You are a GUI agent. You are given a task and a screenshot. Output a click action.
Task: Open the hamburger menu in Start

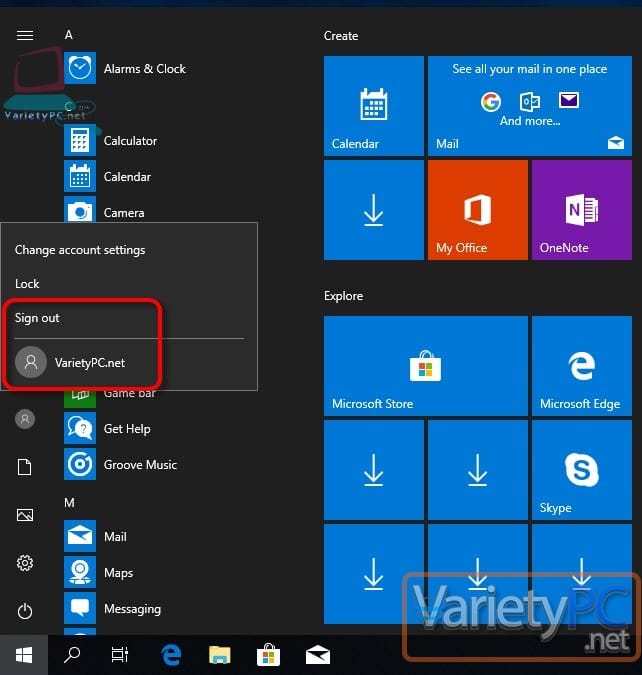click(x=25, y=35)
